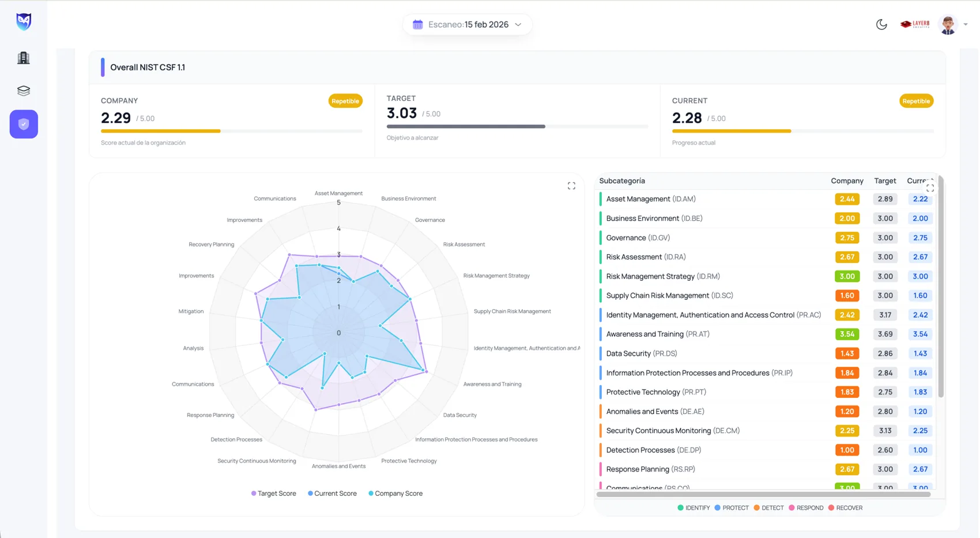Open the Escaneo date dropdown
The image size is (980, 538).
(468, 24)
